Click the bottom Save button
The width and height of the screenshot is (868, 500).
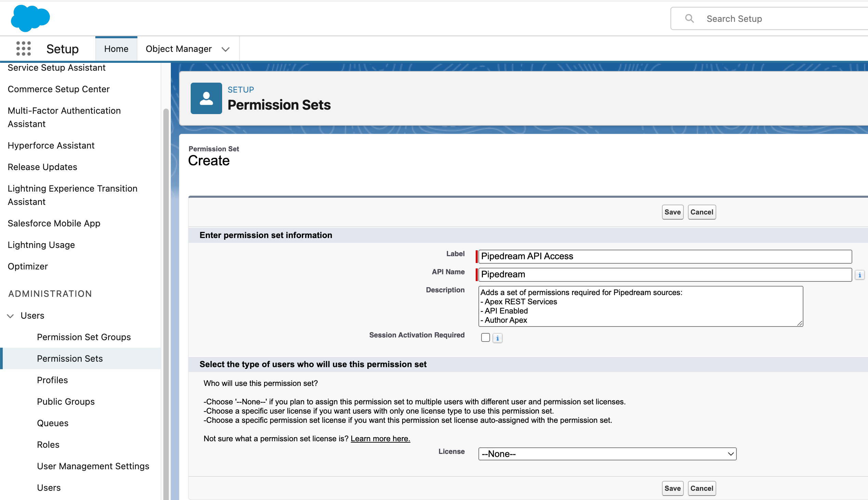(x=672, y=488)
